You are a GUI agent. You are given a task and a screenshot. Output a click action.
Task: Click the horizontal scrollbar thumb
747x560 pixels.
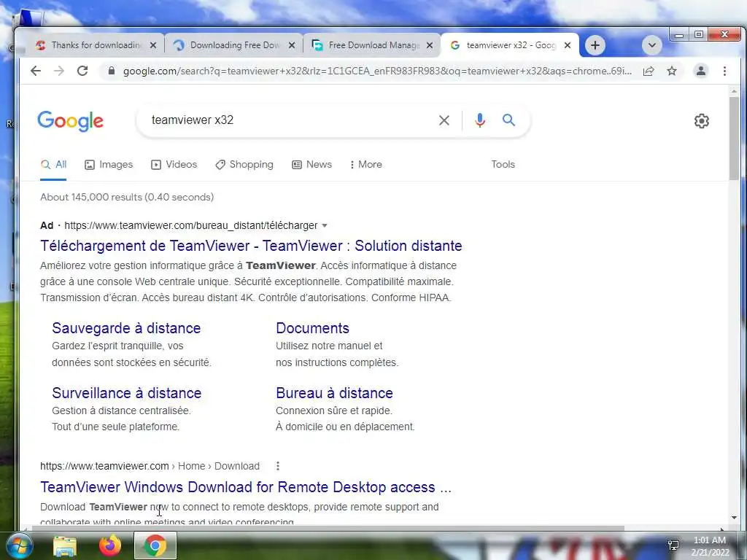tap(328, 528)
